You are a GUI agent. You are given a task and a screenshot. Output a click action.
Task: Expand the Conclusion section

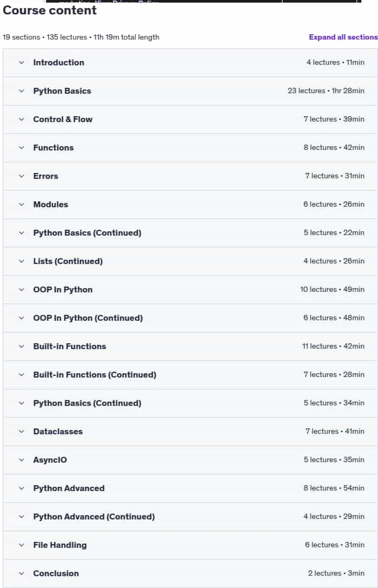(x=191, y=574)
